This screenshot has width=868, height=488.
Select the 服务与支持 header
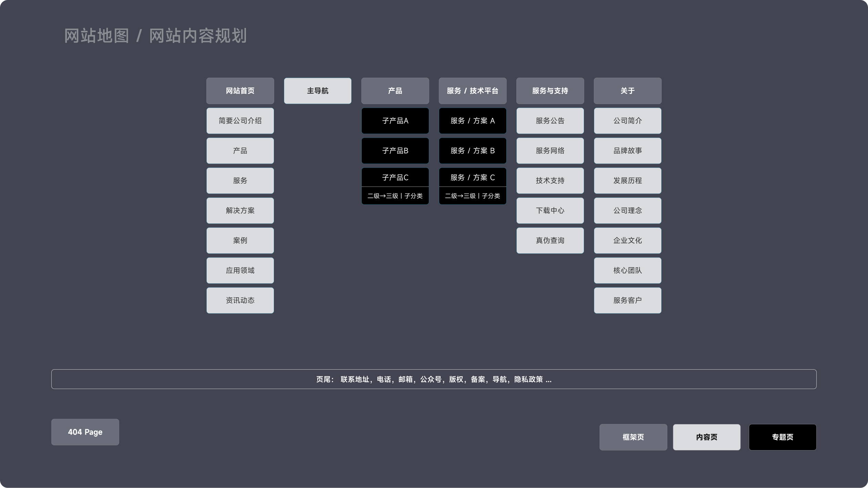[x=550, y=91]
